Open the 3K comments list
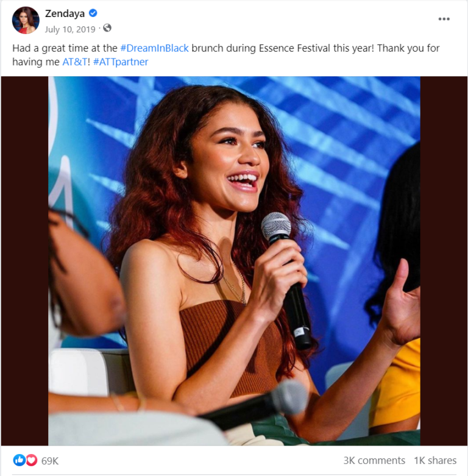Viewport: 468px width, 476px height. click(374, 461)
